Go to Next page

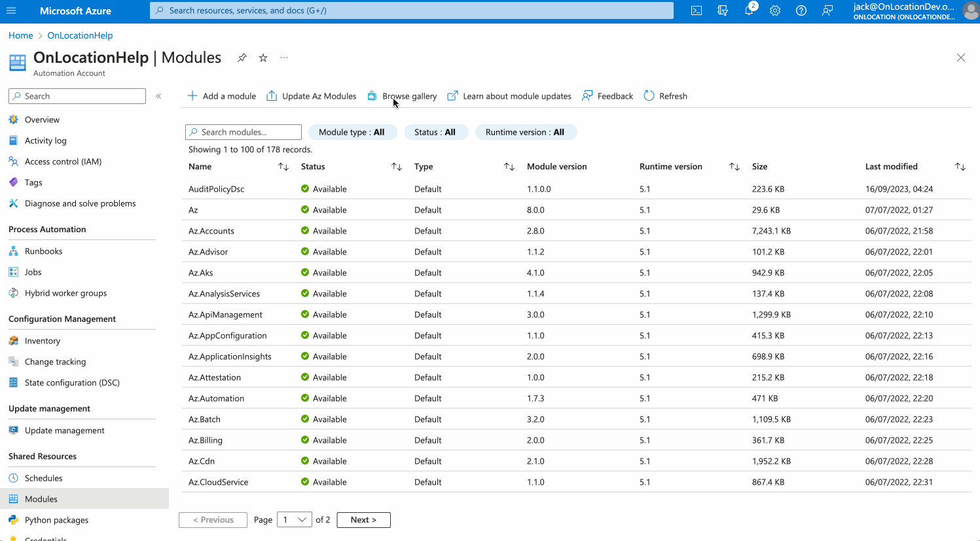pos(364,520)
